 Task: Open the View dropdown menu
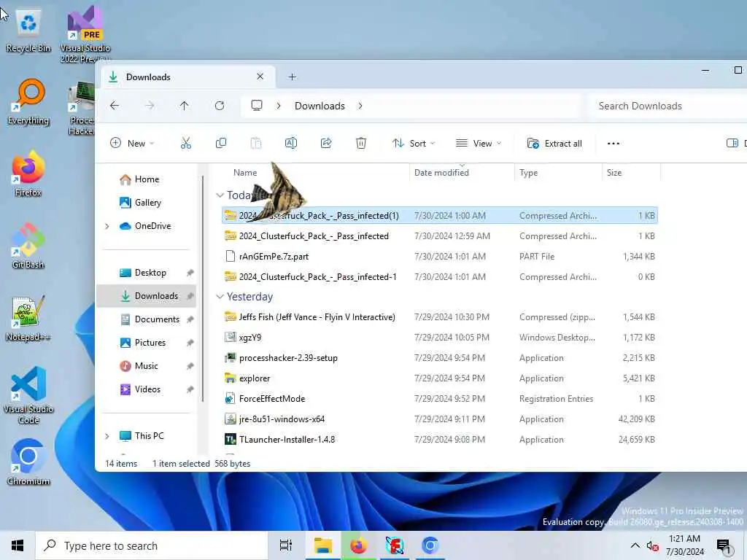(x=479, y=144)
